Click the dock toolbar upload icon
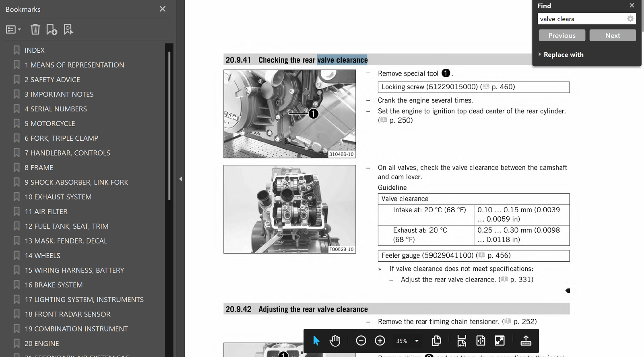 (526, 341)
